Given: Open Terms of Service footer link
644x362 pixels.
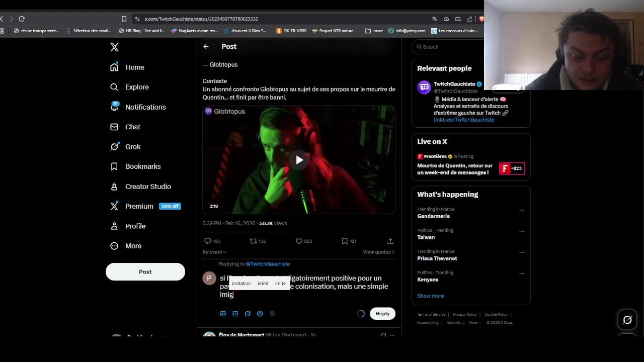Looking at the screenshot, I should 431,315.
